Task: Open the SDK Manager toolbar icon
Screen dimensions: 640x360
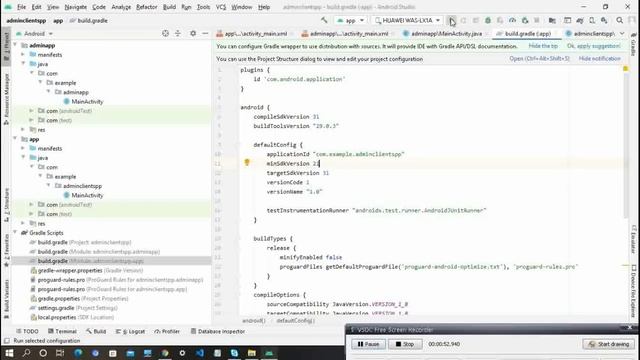Action: click(x=604, y=20)
